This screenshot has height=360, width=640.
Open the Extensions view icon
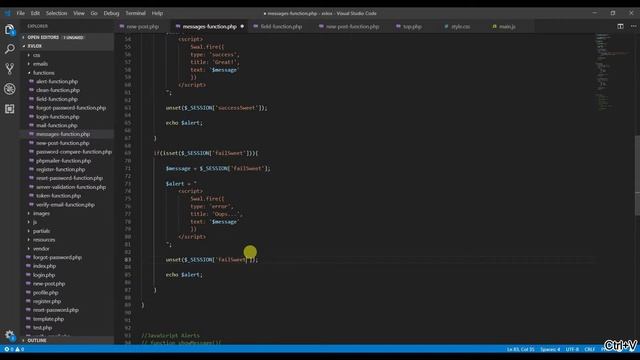[9, 109]
